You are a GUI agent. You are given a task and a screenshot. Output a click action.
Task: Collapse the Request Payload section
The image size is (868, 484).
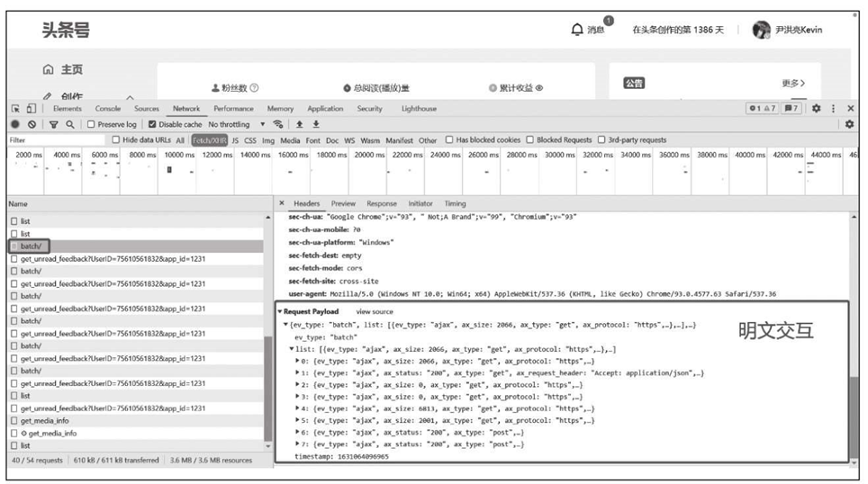click(280, 311)
